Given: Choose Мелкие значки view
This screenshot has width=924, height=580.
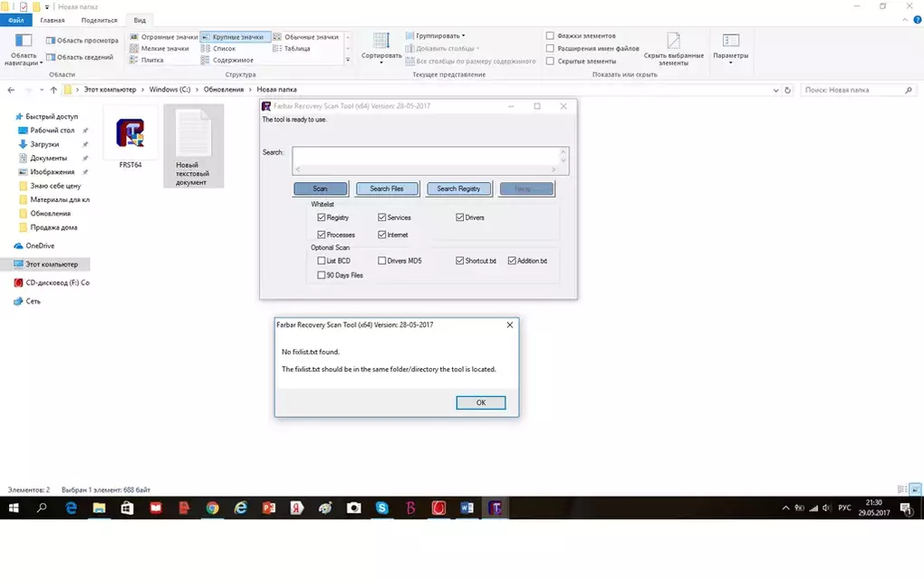Looking at the screenshot, I should click(159, 48).
